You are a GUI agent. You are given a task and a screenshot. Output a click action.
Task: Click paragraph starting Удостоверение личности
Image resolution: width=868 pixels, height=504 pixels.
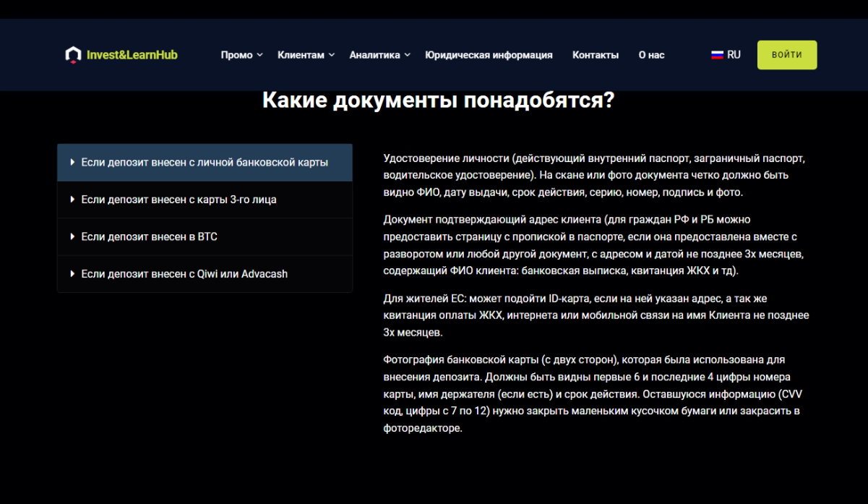click(x=593, y=175)
